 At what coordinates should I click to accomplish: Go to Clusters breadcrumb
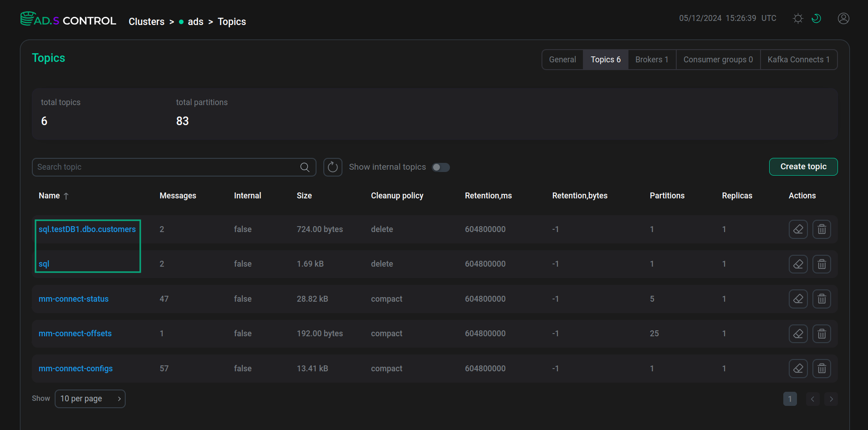coord(147,22)
